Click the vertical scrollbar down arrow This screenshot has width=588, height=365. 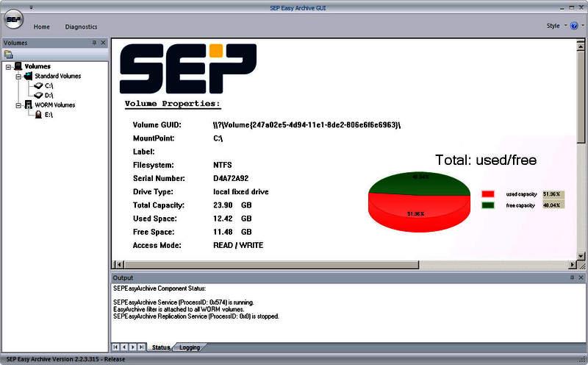click(581, 256)
